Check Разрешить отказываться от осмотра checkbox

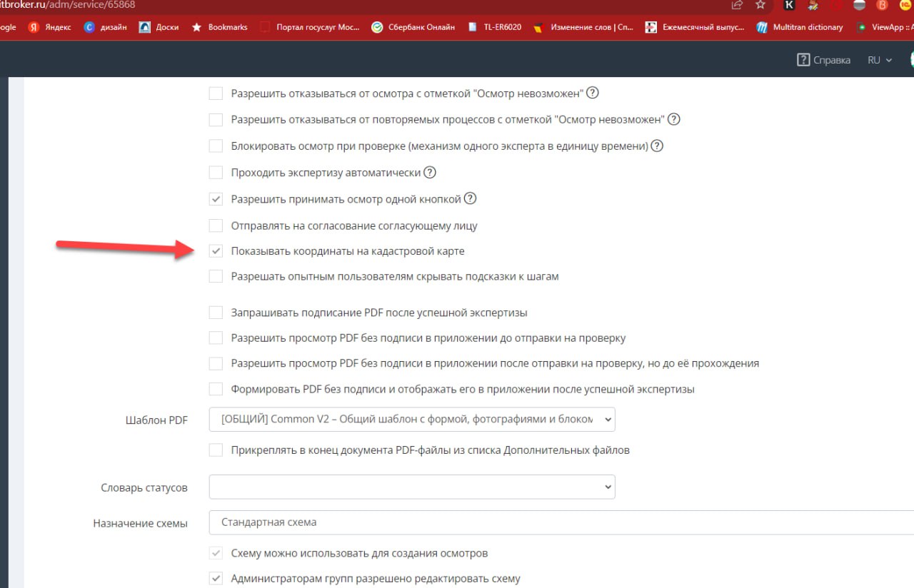(x=216, y=93)
